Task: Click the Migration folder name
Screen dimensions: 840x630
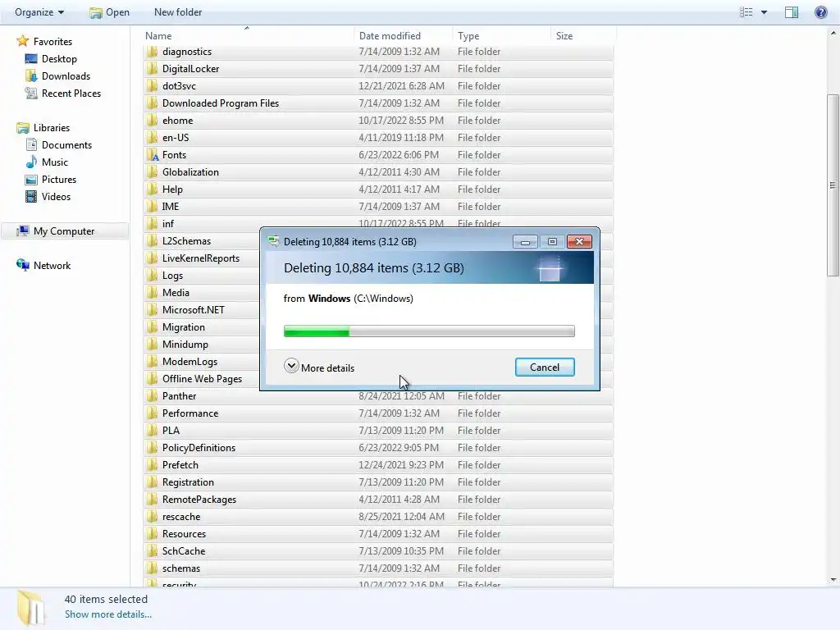Action: (183, 326)
